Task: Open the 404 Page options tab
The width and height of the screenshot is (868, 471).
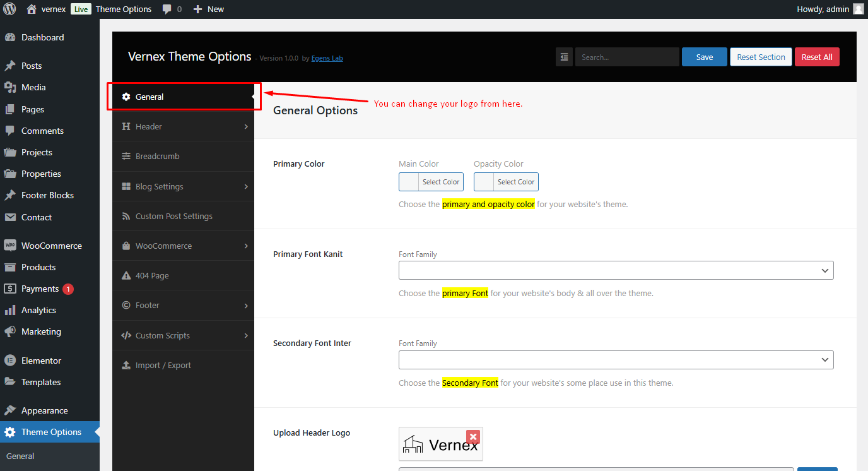Action: click(x=183, y=276)
